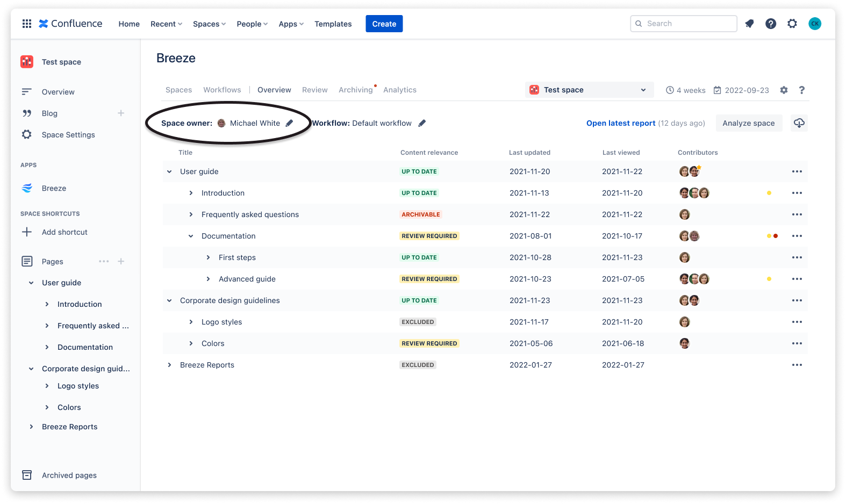Open the app switcher grid icon
This screenshot has width=846, height=504.
(x=27, y=24)
